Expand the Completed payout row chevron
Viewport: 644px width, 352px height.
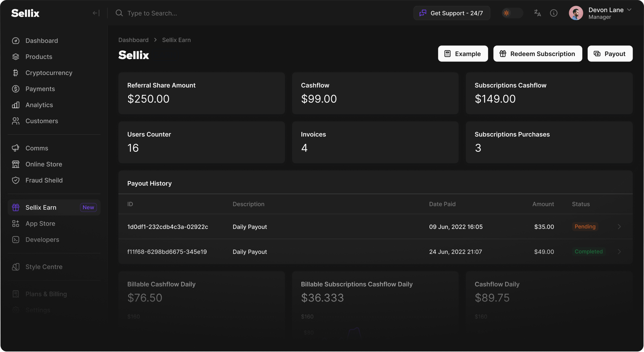point(619,252)
